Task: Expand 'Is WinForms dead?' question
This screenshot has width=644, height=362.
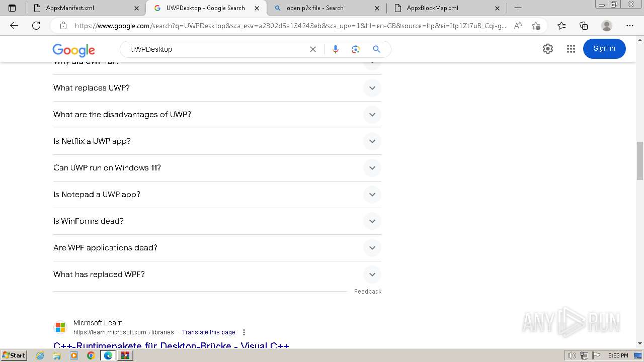Action: [x=217, y=221]
